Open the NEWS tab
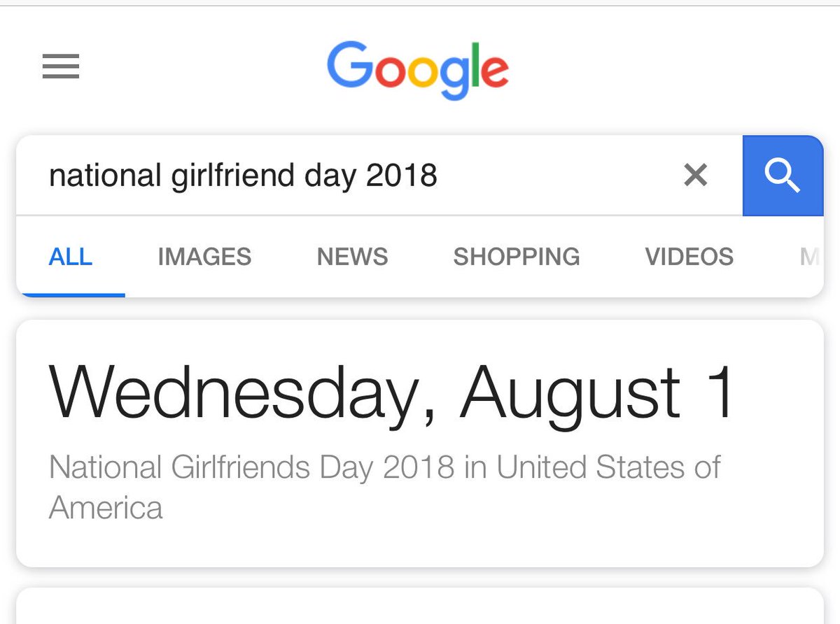Screen dimensions: 840x624 [x=352, y=257]
